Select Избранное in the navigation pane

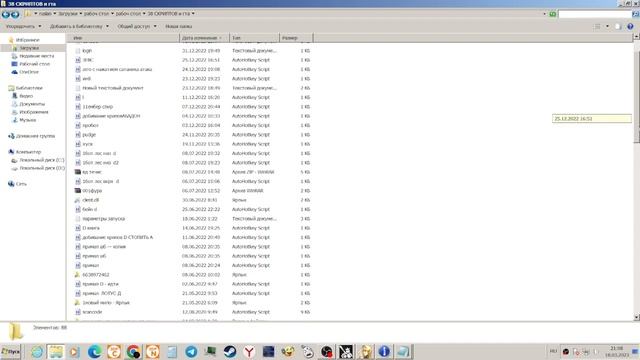[x=27, y=40]
